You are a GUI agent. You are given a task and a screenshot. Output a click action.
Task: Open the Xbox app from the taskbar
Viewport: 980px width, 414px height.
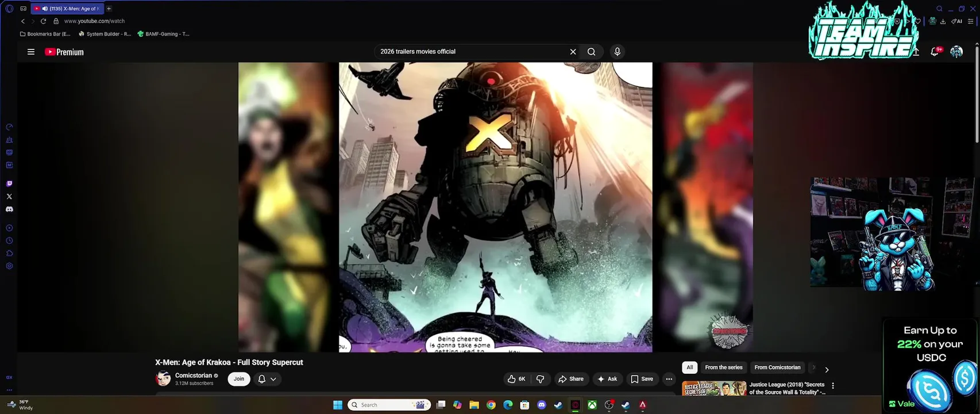(x=592, y=405)
